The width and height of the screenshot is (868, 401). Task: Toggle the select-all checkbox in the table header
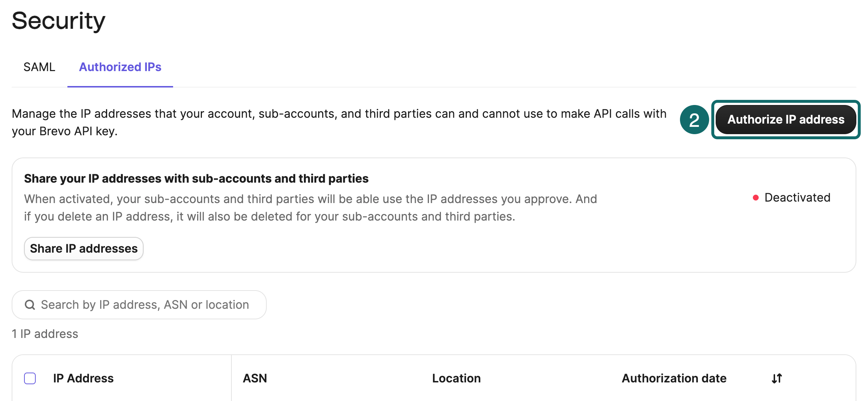click(x=31, y=378)
